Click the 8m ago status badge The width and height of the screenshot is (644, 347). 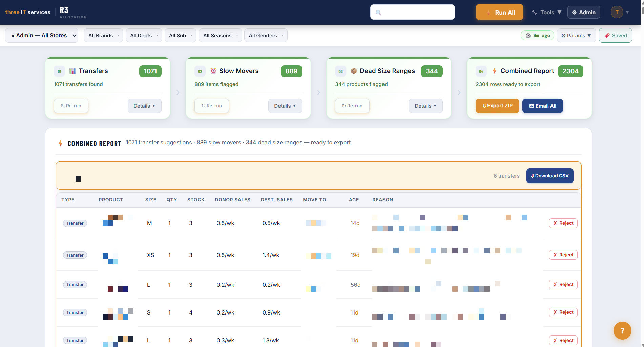pos(538,35)
